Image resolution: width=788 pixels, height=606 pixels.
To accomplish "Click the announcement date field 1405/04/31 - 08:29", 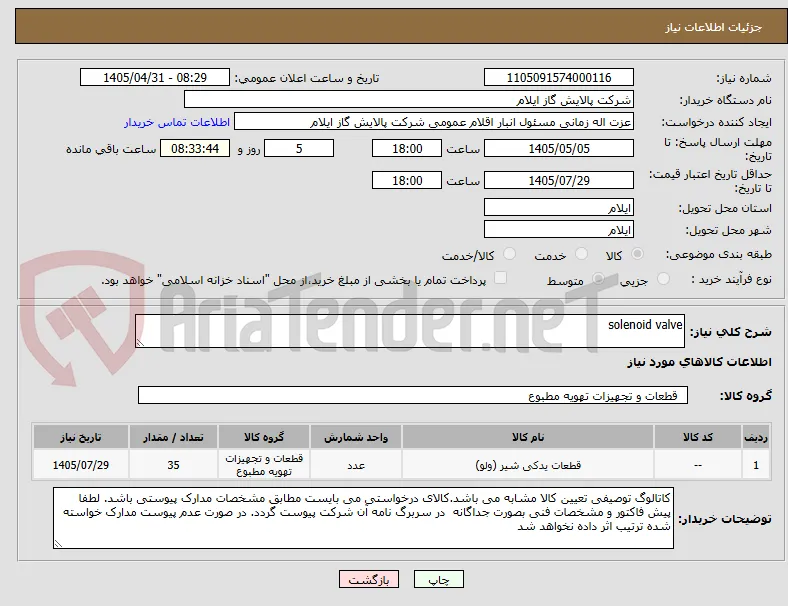I will coord(155,77).
